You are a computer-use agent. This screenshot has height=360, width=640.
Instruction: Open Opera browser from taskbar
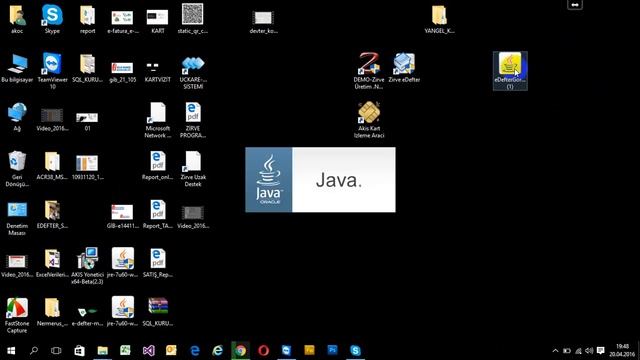[x=264, y=350]
